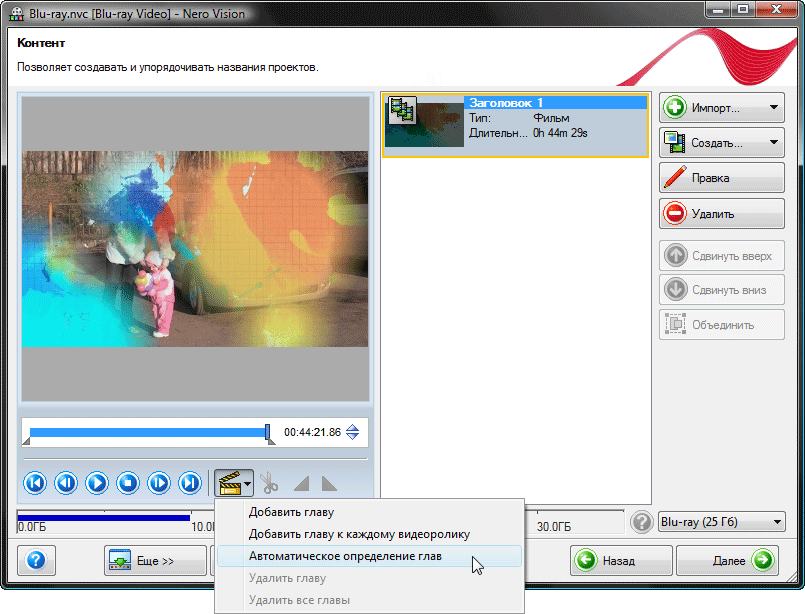
Task: Click the 'Удалить' delete button
Action: [x=721, y=213]
